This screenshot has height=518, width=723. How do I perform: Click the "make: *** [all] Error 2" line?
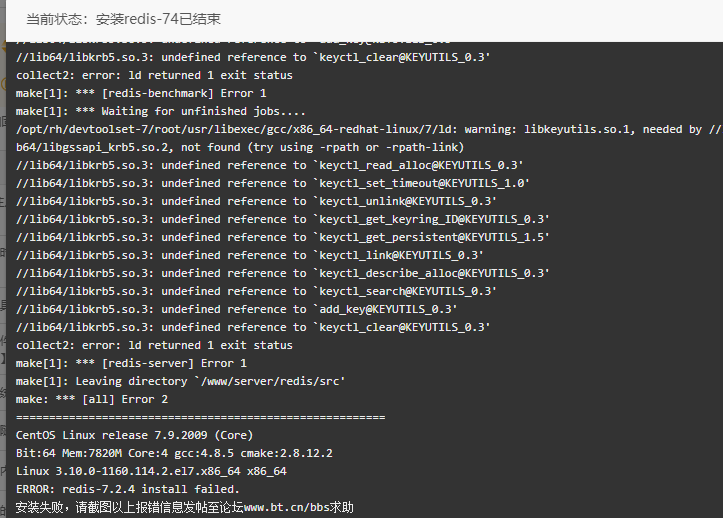coord(92,399)
